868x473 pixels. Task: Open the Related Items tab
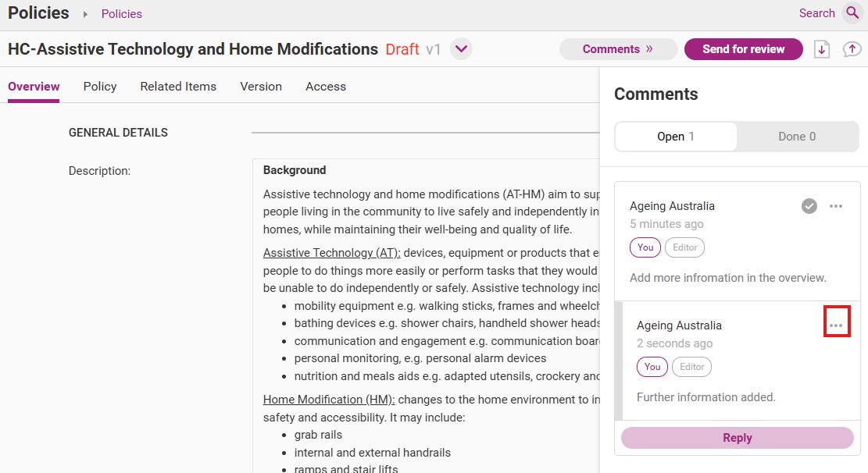(x=178, y=87)
